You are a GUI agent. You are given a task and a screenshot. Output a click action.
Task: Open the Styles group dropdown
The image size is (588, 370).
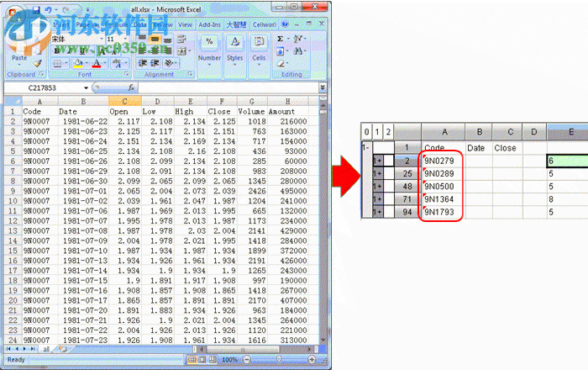click(x=234, y=65)
